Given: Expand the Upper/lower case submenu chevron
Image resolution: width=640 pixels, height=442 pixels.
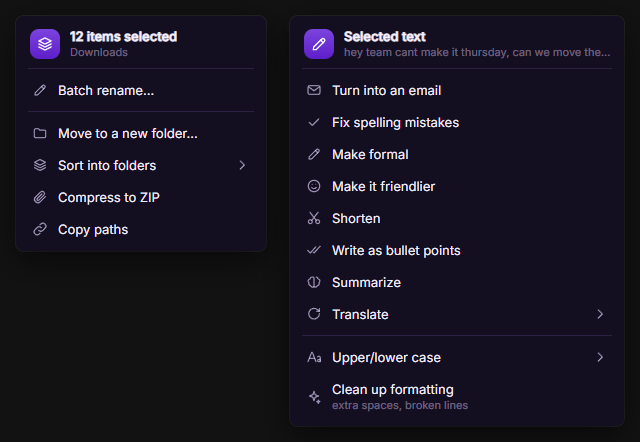Looking at the screenshot, I should pos(600,358).
